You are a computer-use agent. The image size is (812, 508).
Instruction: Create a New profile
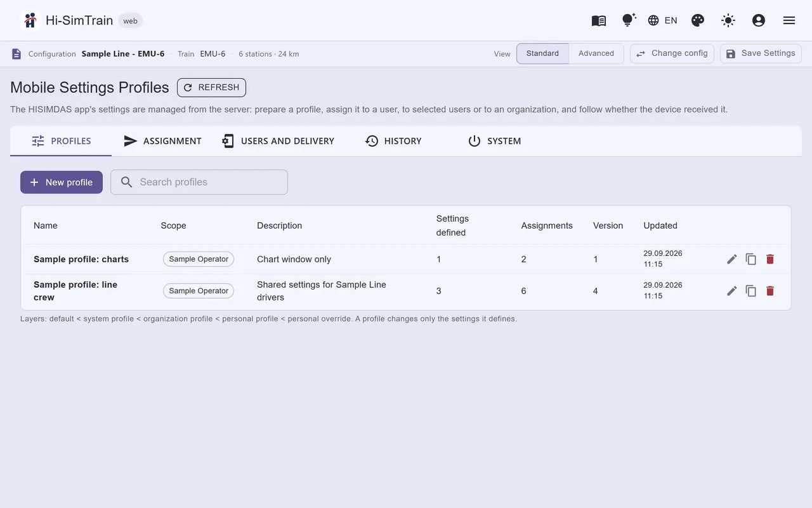click(x=62, y=182)
